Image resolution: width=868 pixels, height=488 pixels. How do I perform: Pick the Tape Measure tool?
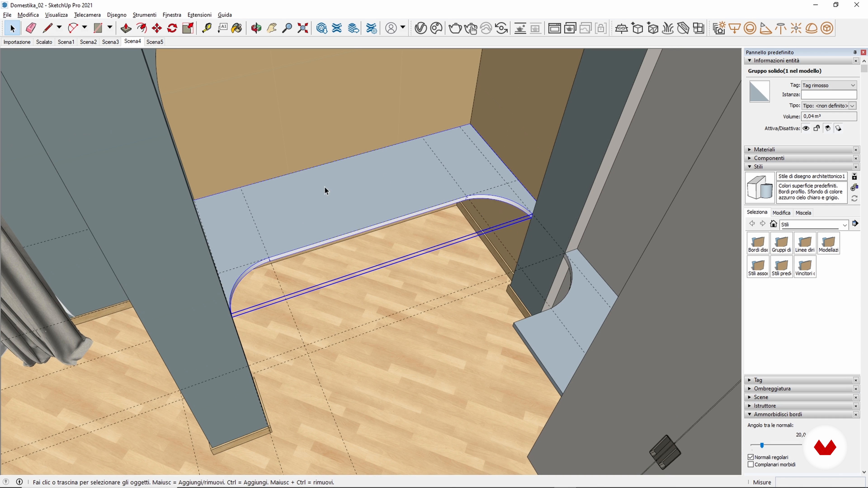pos(207,28)
